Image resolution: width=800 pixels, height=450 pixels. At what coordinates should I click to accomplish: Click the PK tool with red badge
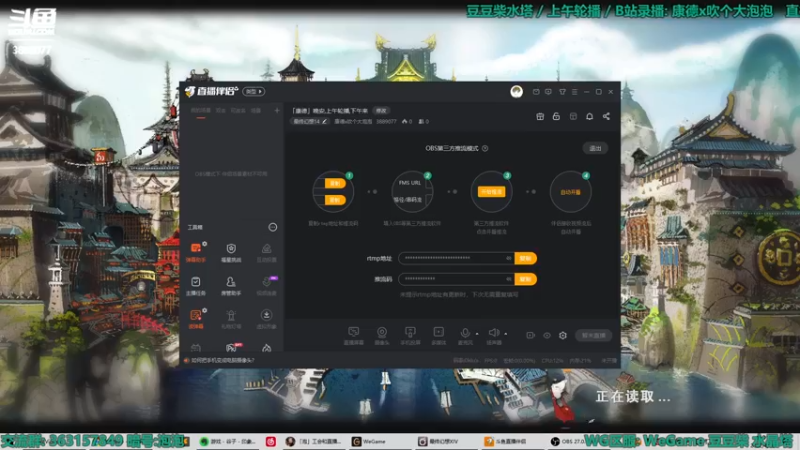click(x=232, y=348)
